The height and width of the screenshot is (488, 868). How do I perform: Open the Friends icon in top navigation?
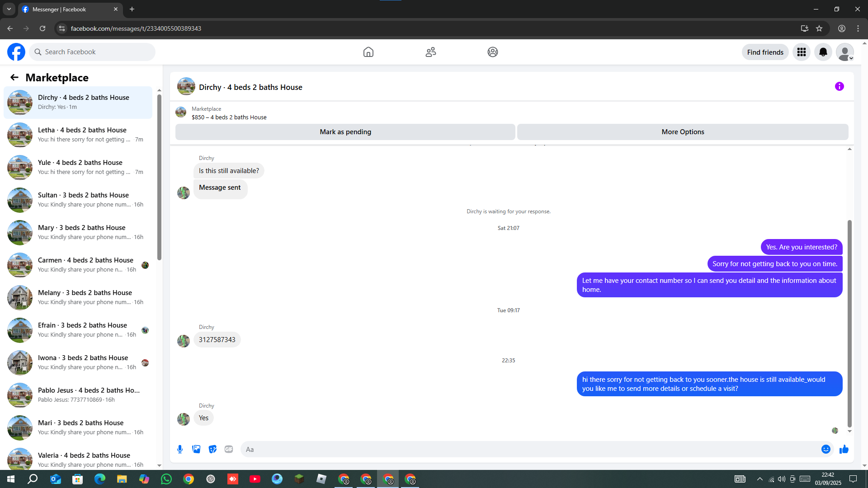coord(431,52)
